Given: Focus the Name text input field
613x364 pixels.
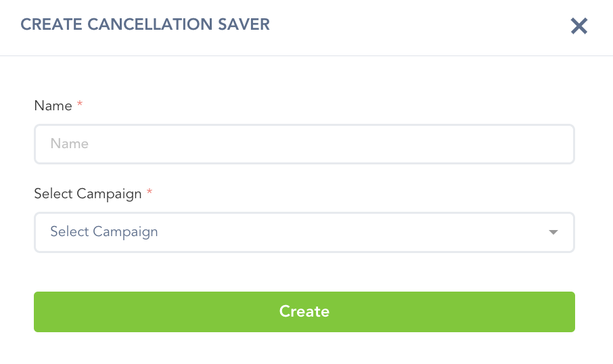Looking at the screenshot, I should tap(304, 143).
